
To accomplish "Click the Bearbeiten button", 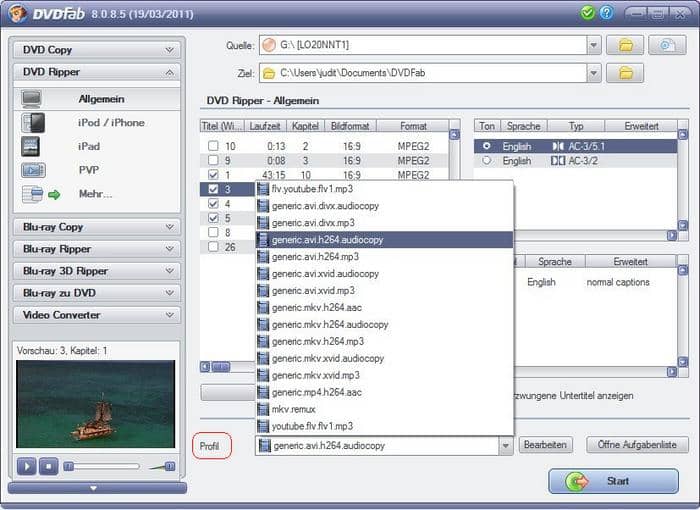I will pyautogui.click(x=546, y=445).
